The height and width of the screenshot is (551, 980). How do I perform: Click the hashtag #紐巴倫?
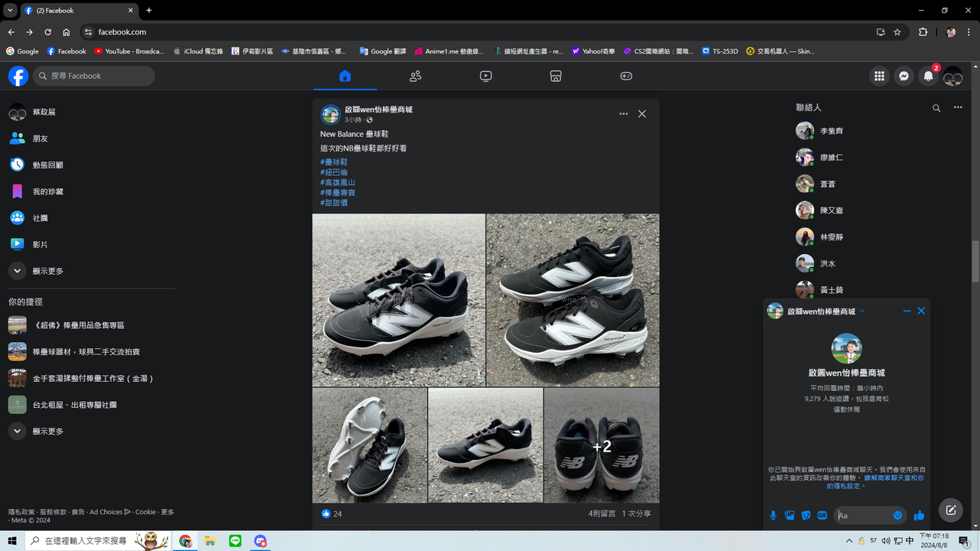tap(334, 172)
